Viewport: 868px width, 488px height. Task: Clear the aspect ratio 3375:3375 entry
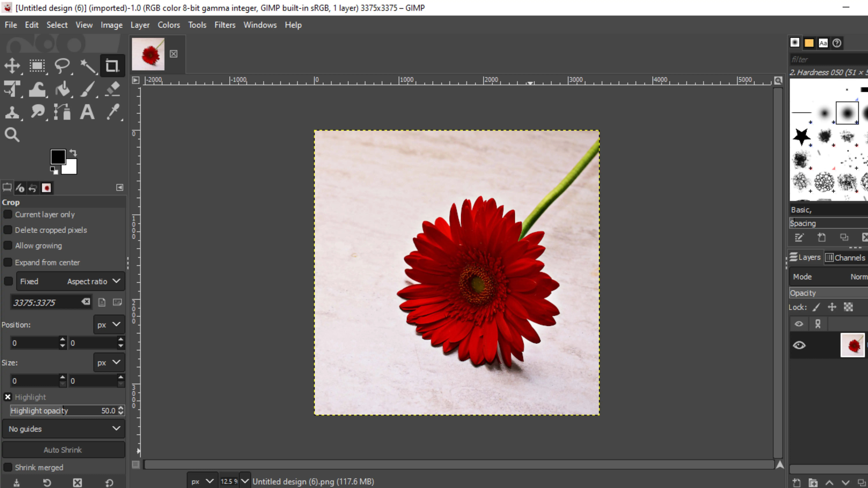point(86,302)
